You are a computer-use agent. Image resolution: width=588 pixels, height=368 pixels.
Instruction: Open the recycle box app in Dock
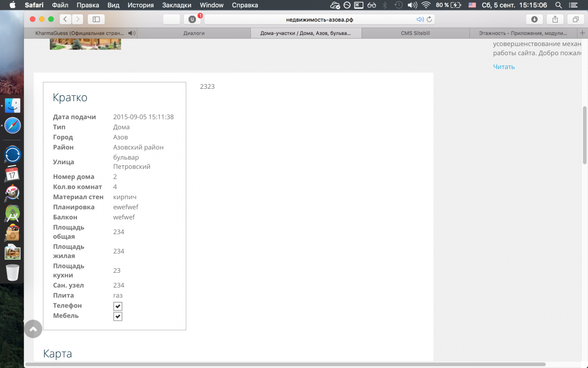point(13,233)
